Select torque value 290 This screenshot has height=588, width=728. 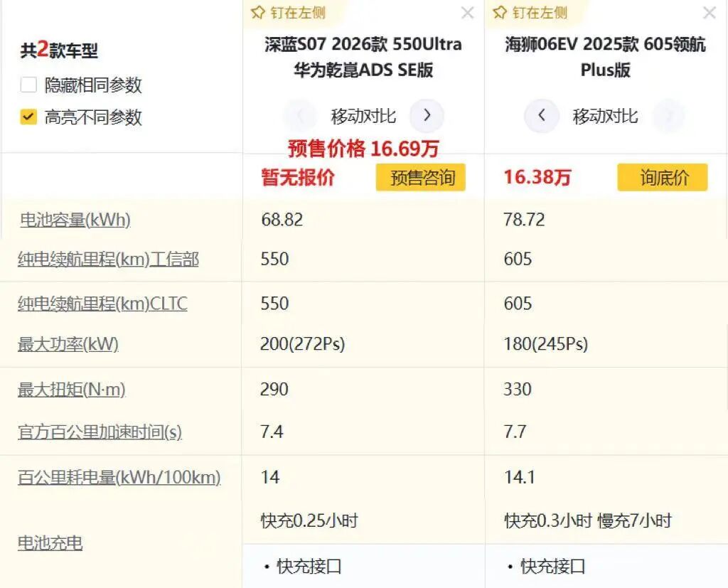point(274,389)
